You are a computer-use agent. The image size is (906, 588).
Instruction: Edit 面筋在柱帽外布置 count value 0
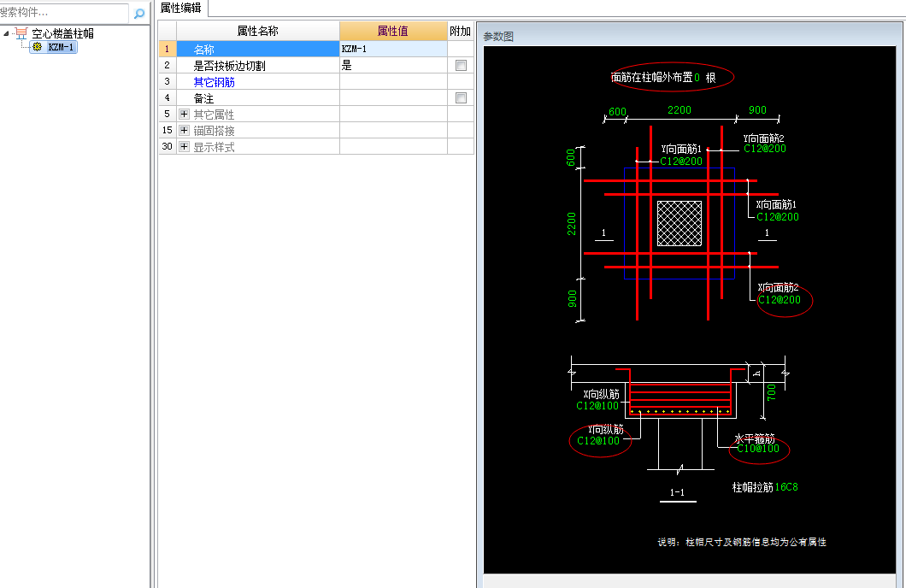[697, 78]
